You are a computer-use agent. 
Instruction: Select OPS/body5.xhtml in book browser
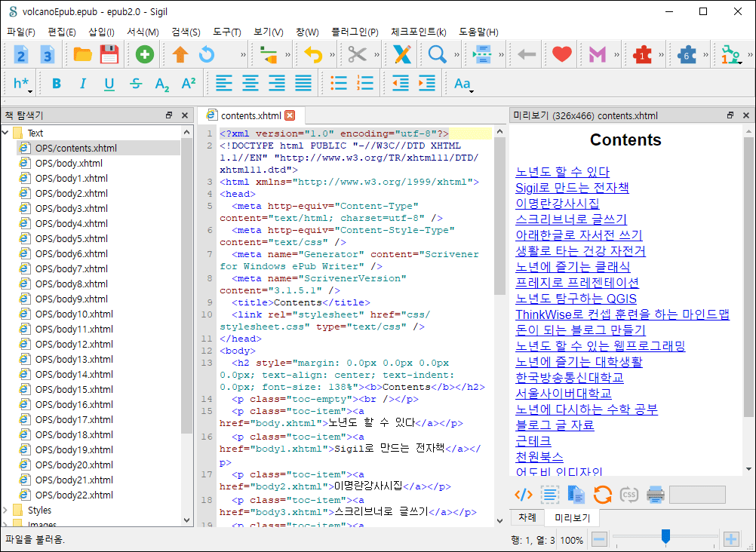[72, 238]
